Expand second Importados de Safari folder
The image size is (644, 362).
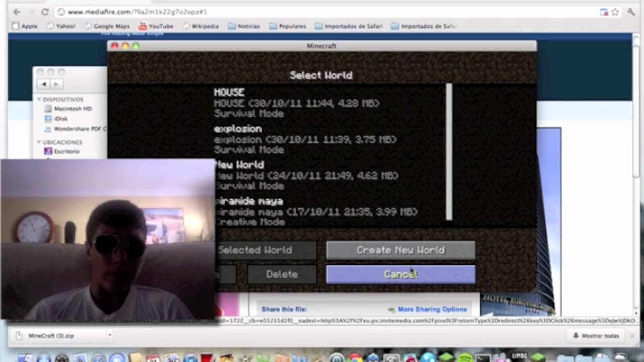tap(424, 26)
